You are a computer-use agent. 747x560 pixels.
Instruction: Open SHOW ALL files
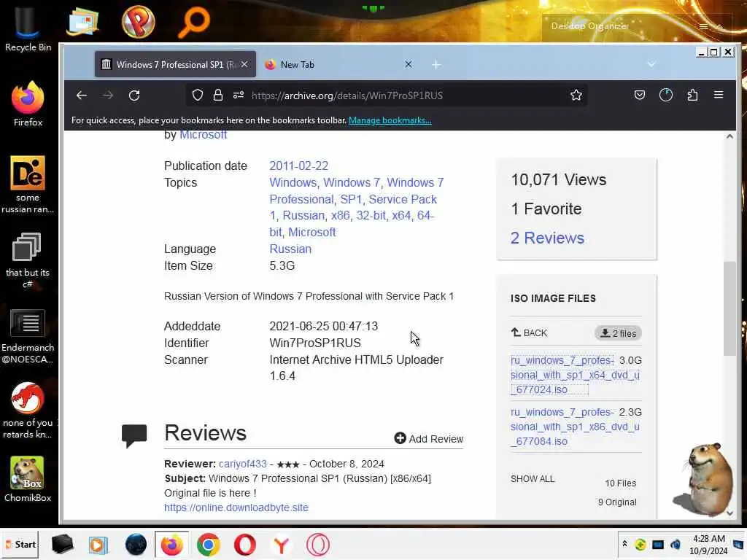pos(533,478)
